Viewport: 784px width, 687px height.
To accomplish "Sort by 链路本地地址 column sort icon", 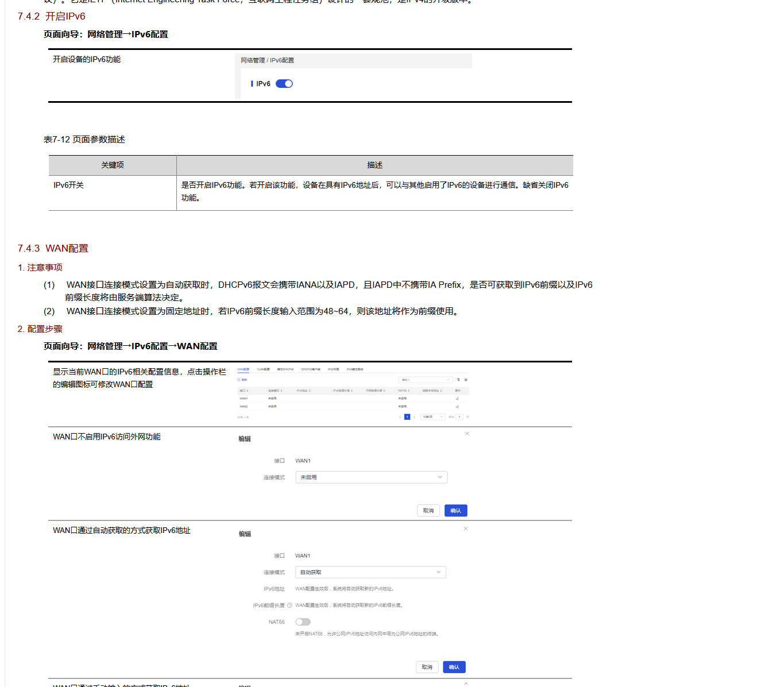I will [441, 391].
